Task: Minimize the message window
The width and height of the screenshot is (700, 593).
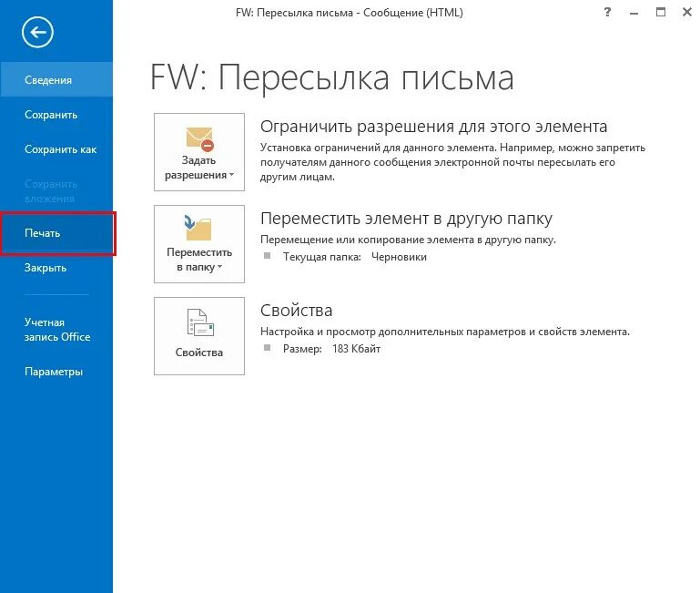Action: 634,13
